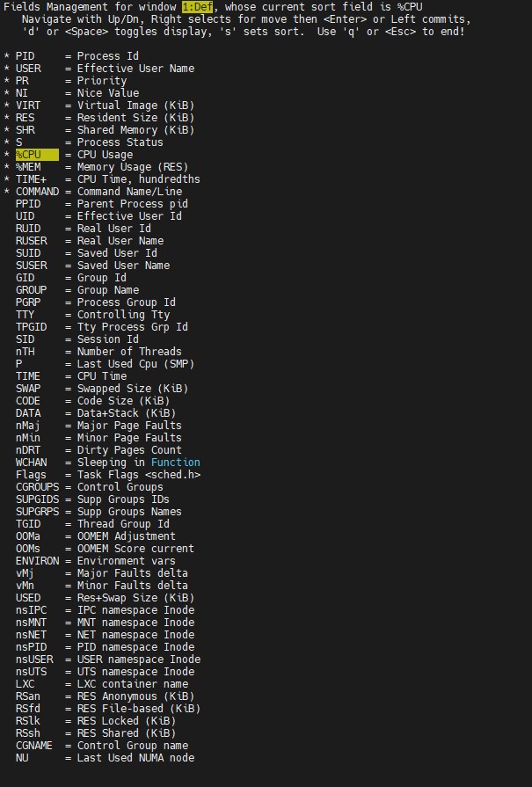
Task: Click the TTY Controlling Tty field
Action: coord(26,315)
